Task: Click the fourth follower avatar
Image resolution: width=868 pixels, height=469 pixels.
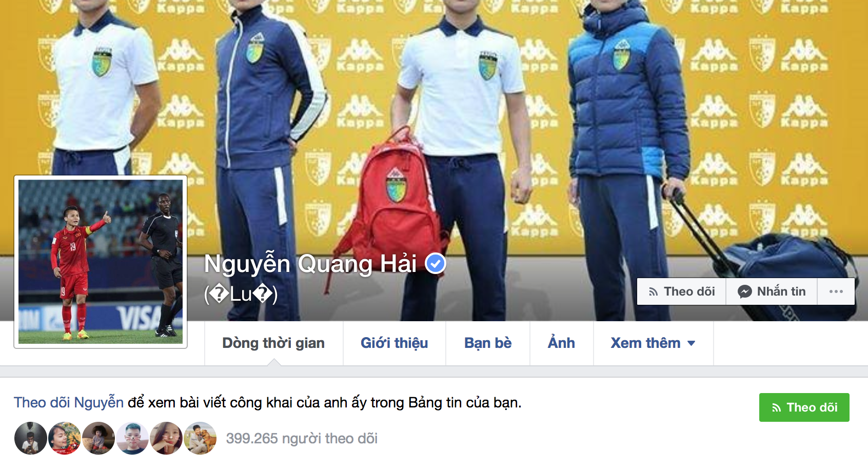Action: pyautogui.click(x=132, y=438)
